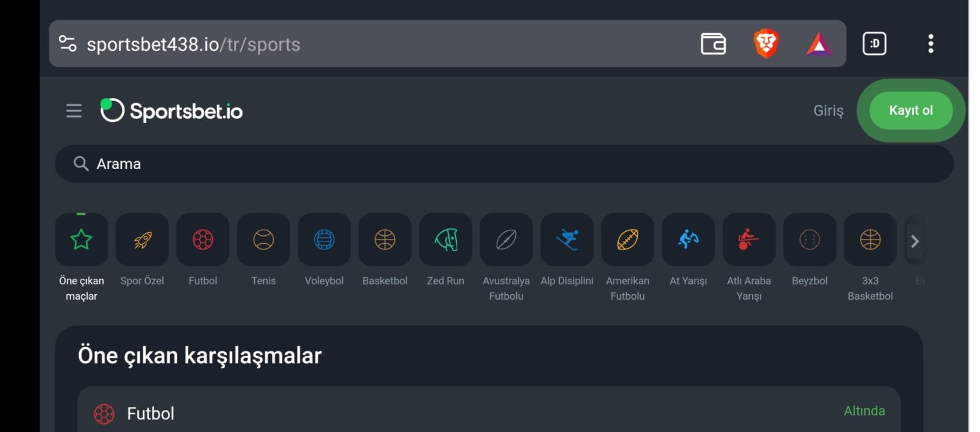Open the Brave wallet icon
Screen dimensions: 980x432
pos(713,44)
